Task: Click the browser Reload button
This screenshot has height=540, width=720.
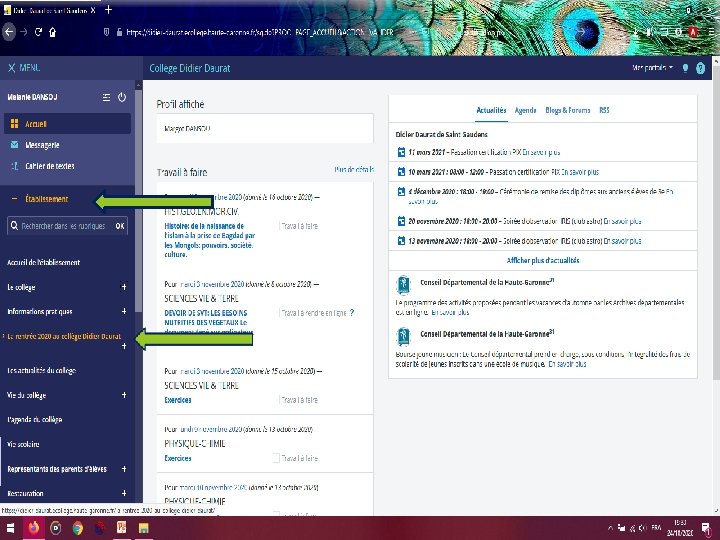Action: coord(38,32)
